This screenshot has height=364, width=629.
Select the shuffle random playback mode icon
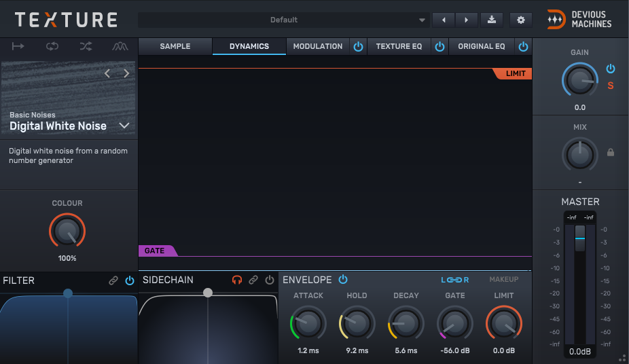click(86, 46)
